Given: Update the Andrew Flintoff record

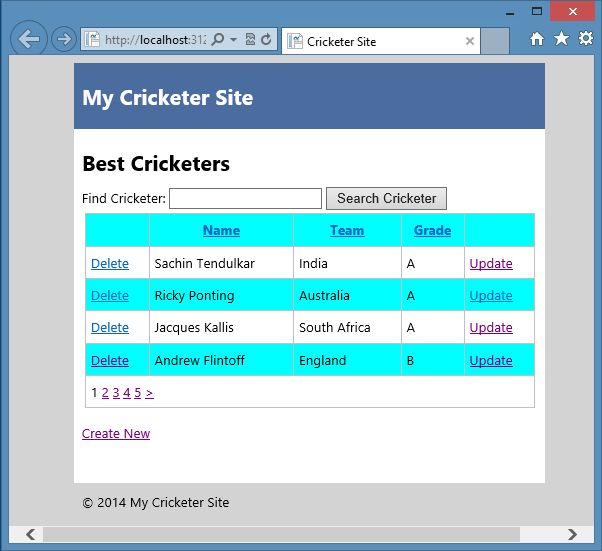Looking at the screenshot, I should pyautogui.click(x=491, y=361).
